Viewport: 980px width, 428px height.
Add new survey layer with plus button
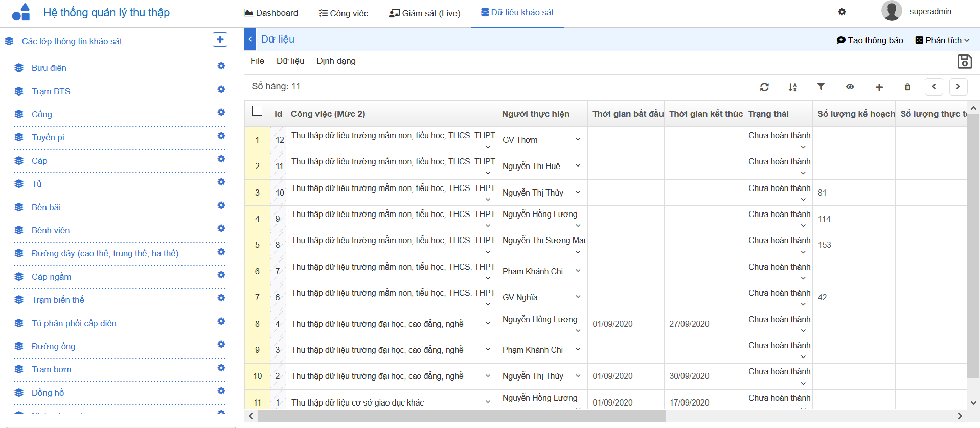(220, 40)
